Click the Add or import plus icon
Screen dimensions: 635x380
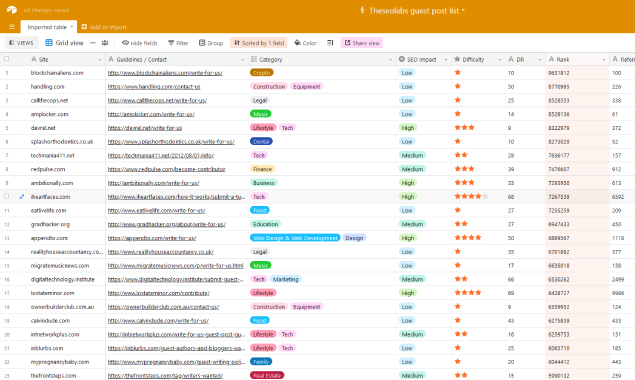click(84, 27)
